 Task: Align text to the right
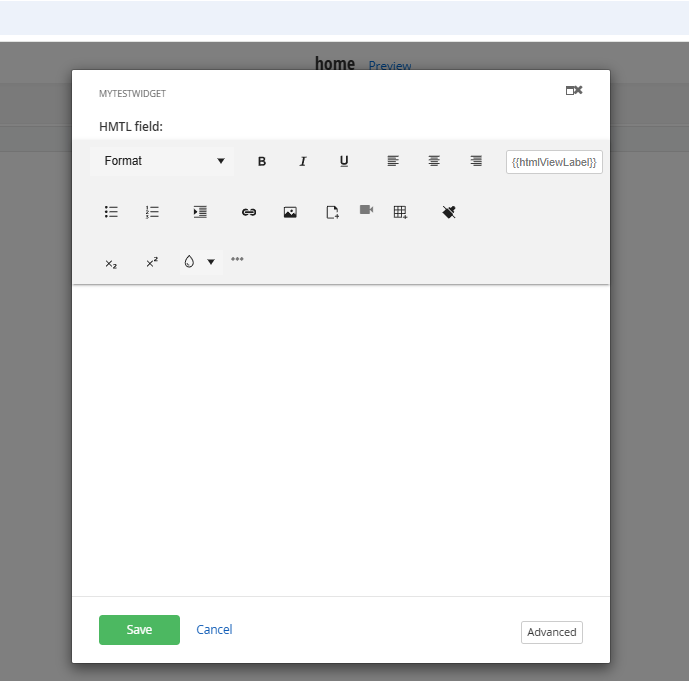coord(476,161)
